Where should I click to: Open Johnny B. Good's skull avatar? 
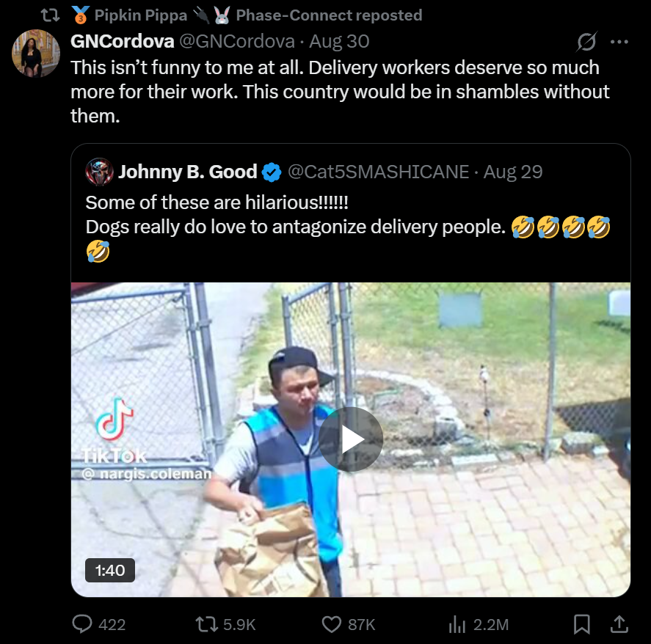tap(99, 172)
